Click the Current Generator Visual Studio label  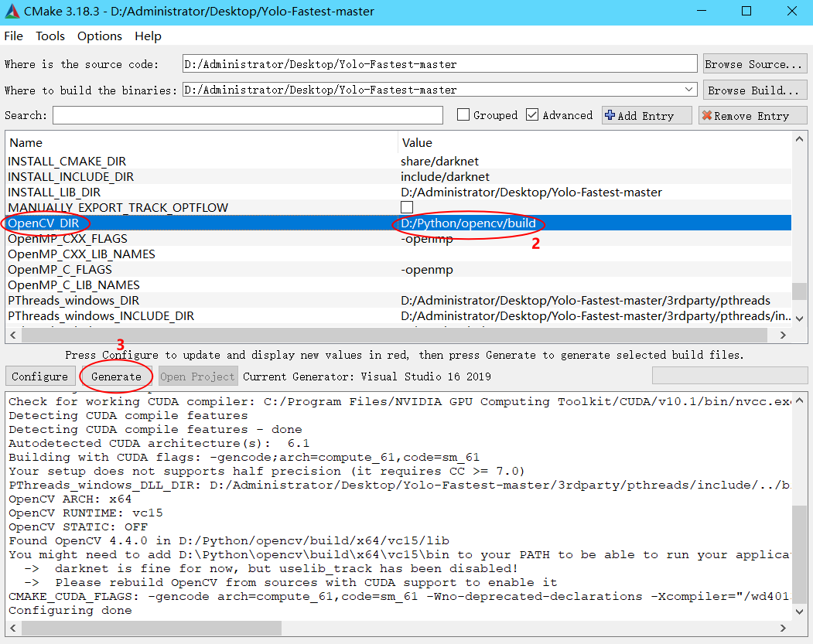click(x=367, y=377)
